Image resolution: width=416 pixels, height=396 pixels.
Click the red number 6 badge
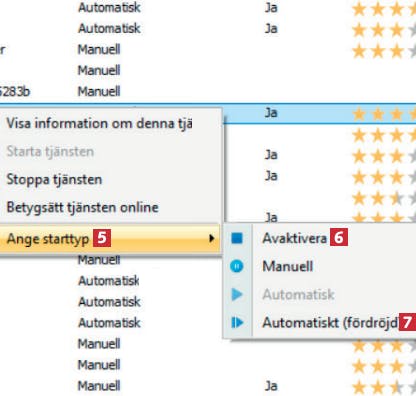click(339, 237)
